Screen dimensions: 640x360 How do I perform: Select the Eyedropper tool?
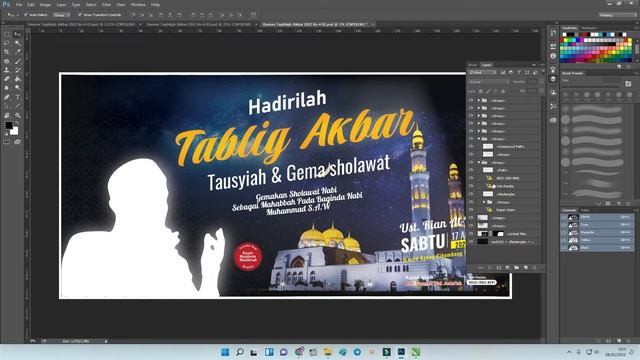pos(17,52)
